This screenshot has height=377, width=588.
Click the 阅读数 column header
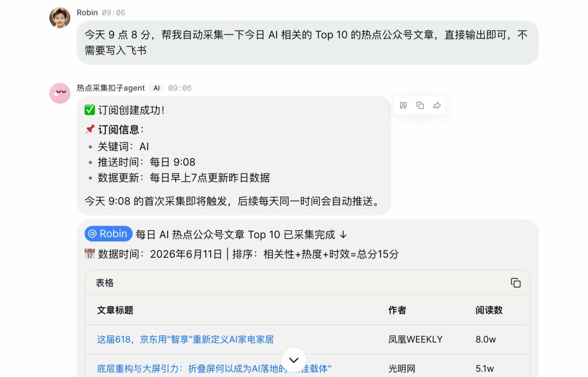[x=489, y=310]
